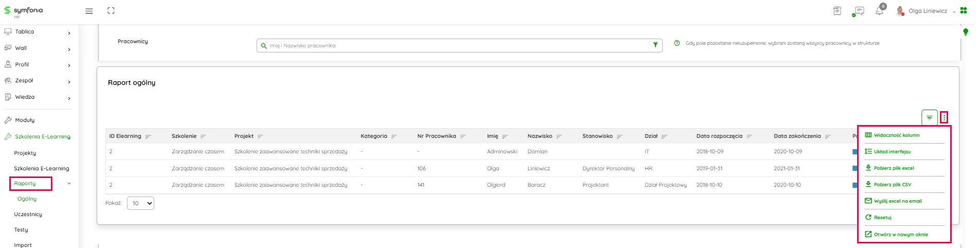Open the Pokaż rows-per-page dropdown
Image resolution: width=980 pixels, height=248 pixels.
(140, 203)
